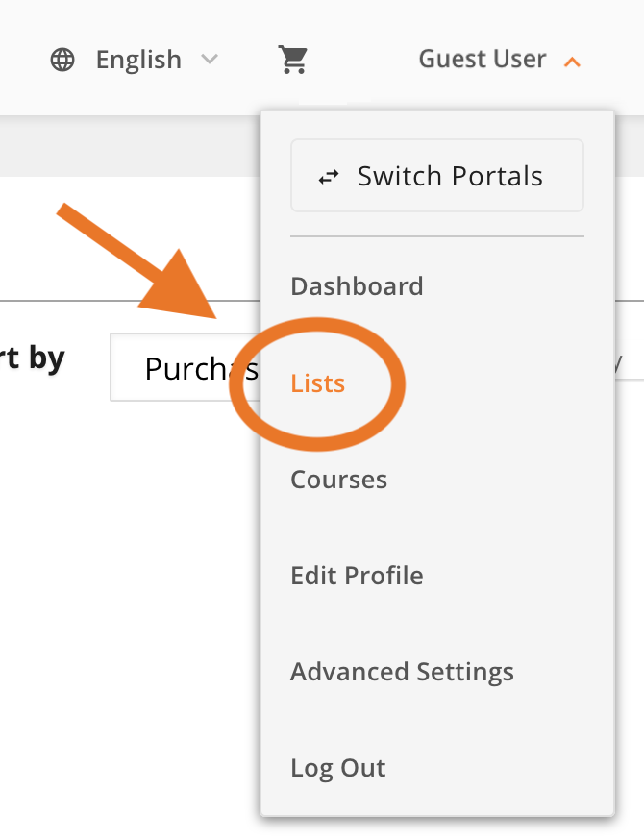Select the highlighted Lists menu item

(317, 383)
